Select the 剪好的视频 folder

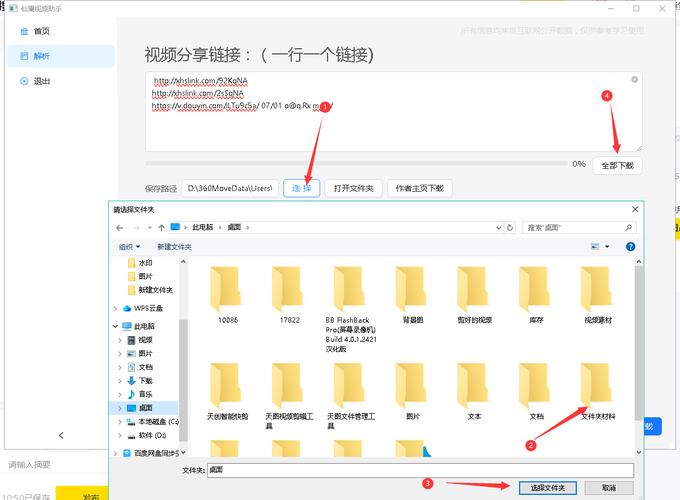(x=474, y=295)
